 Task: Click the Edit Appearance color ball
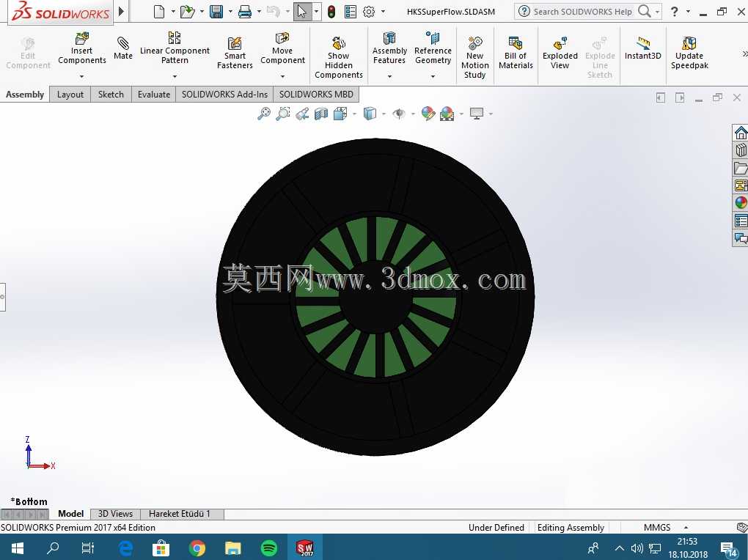point(428,114)
